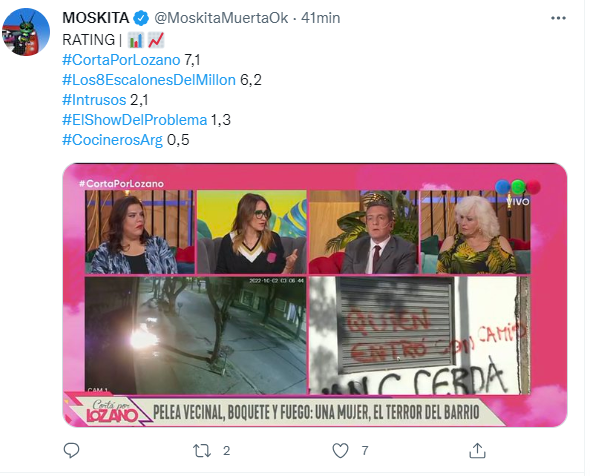The image size is (590, 476).
Task: View the retweet count of 2
Action: point(226,450)
